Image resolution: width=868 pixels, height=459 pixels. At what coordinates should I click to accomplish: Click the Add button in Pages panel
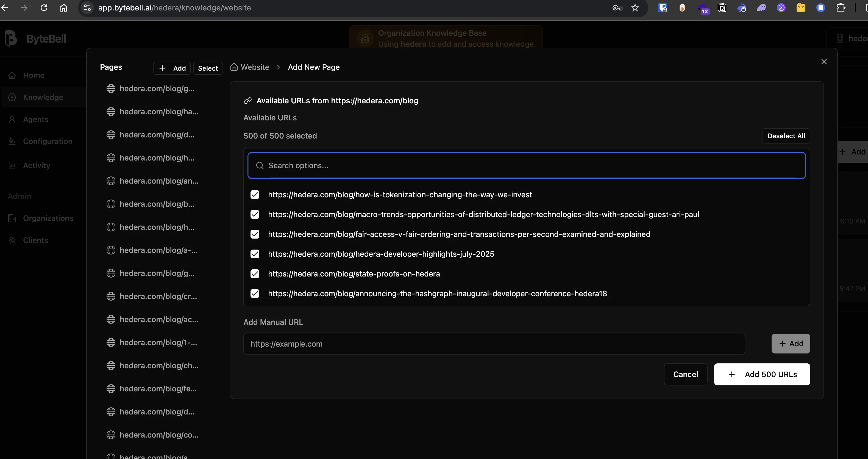(172, 68)
